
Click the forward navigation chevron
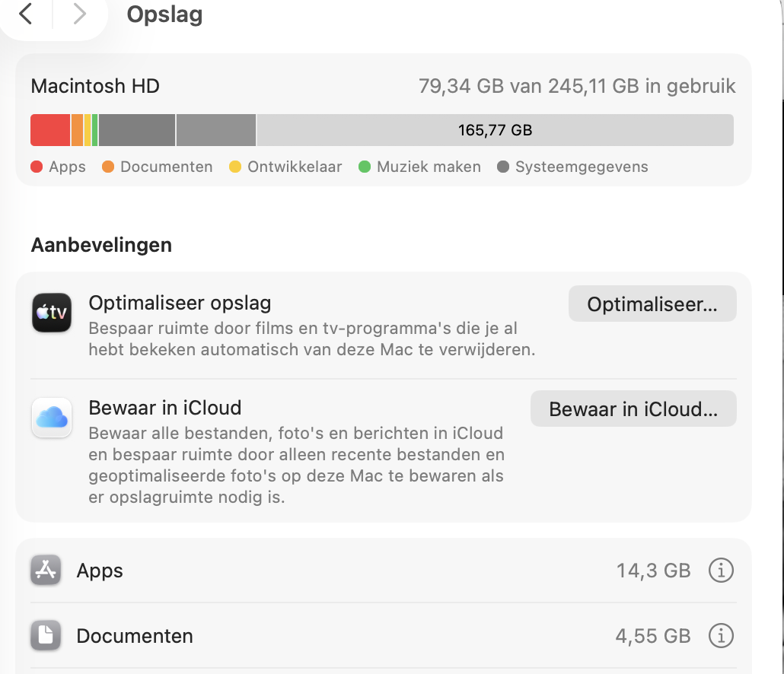(x=79, y=14)
